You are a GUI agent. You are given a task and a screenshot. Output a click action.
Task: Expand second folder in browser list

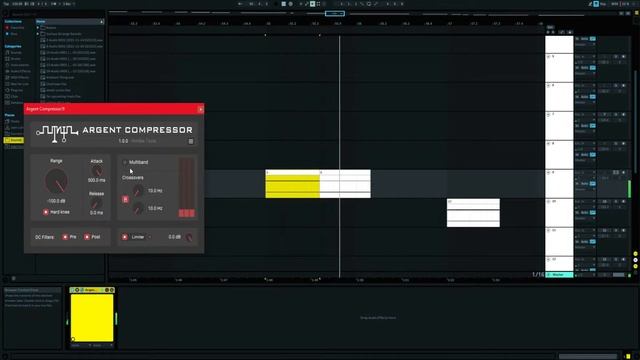tap(38, 34)
